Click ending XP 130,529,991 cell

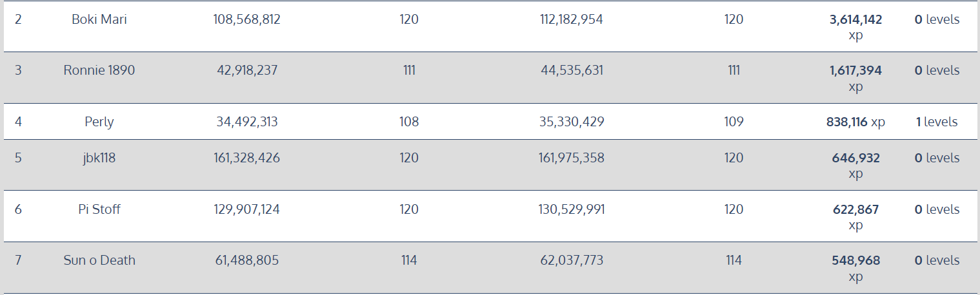[572, 209]
